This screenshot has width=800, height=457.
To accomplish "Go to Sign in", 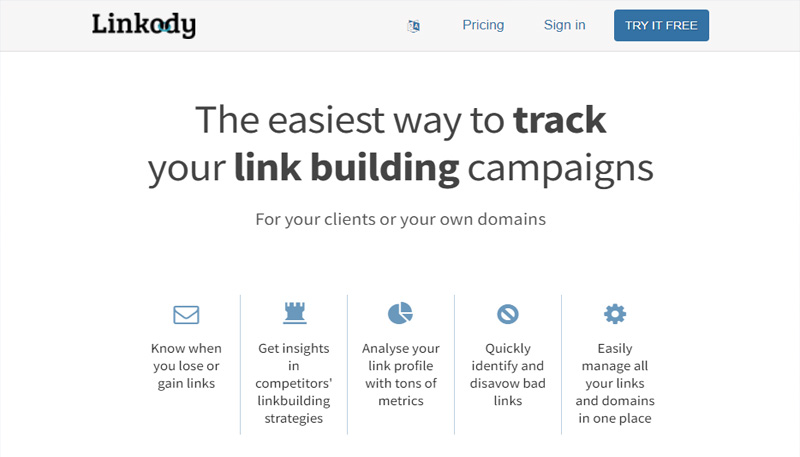I will tap(564, 25).
